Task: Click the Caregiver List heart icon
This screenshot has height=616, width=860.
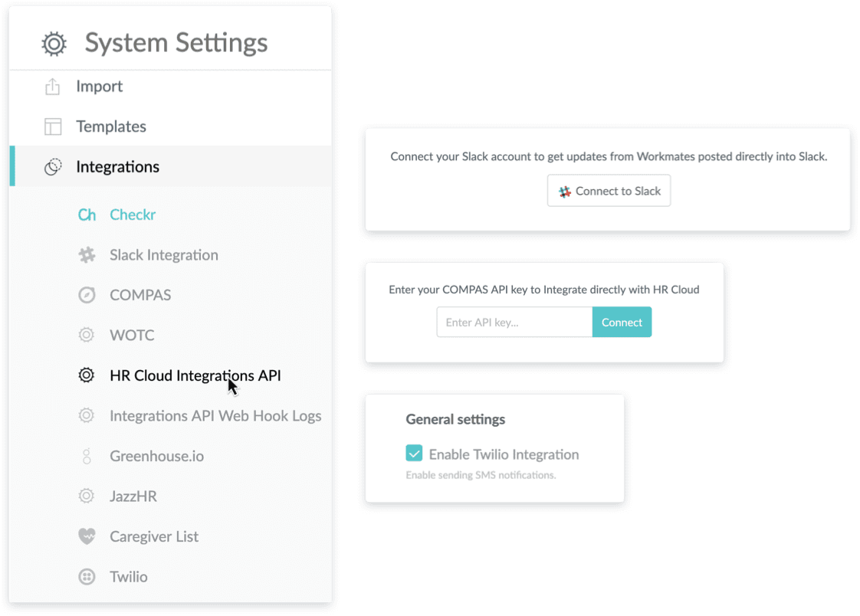Action: point(87,536)
